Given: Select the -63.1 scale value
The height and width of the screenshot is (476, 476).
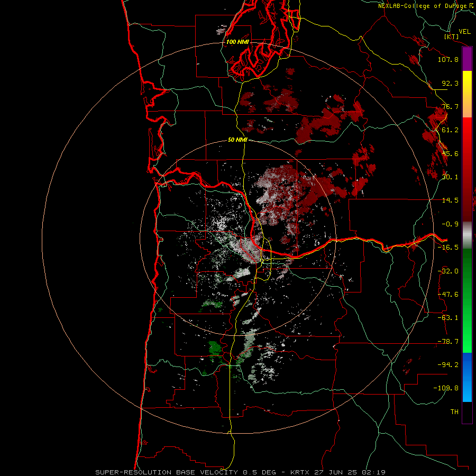Looking at the screenshot, I should pyautogui.click(x=448, y=318).
